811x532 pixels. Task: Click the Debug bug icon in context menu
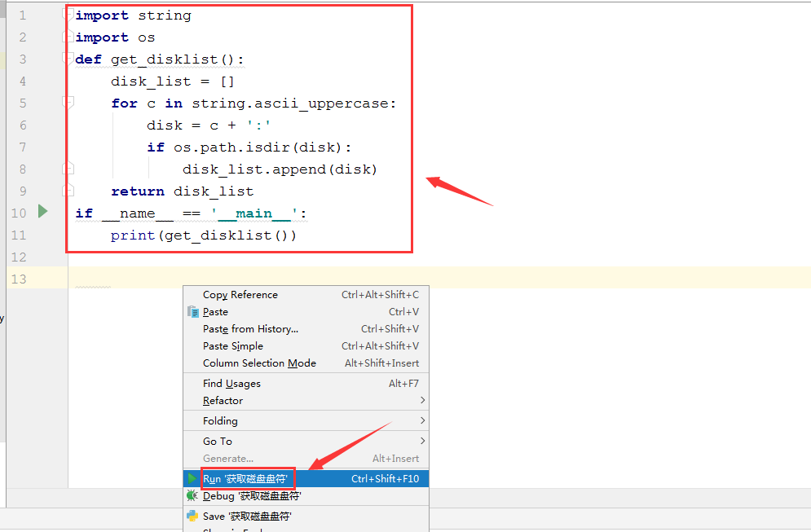tap(192, 496)
